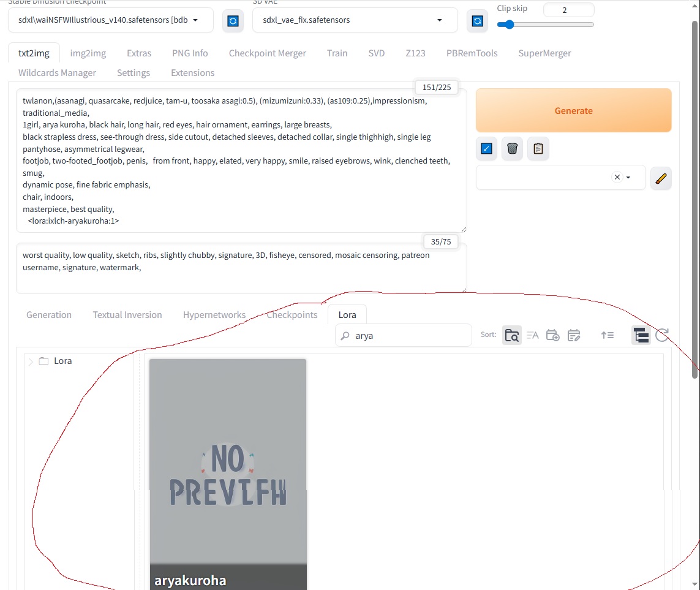Switch to the img2img tab
700x590 pixels.
88,53
